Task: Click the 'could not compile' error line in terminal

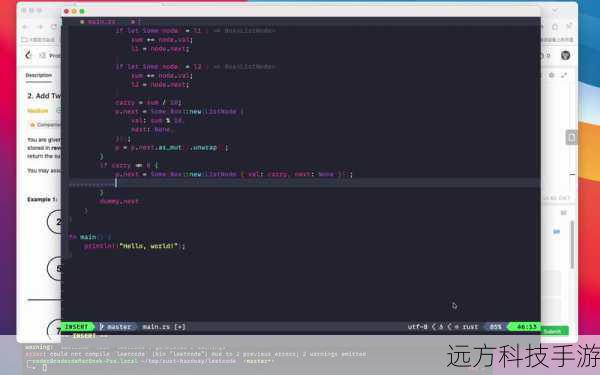Action: [195, 354]
